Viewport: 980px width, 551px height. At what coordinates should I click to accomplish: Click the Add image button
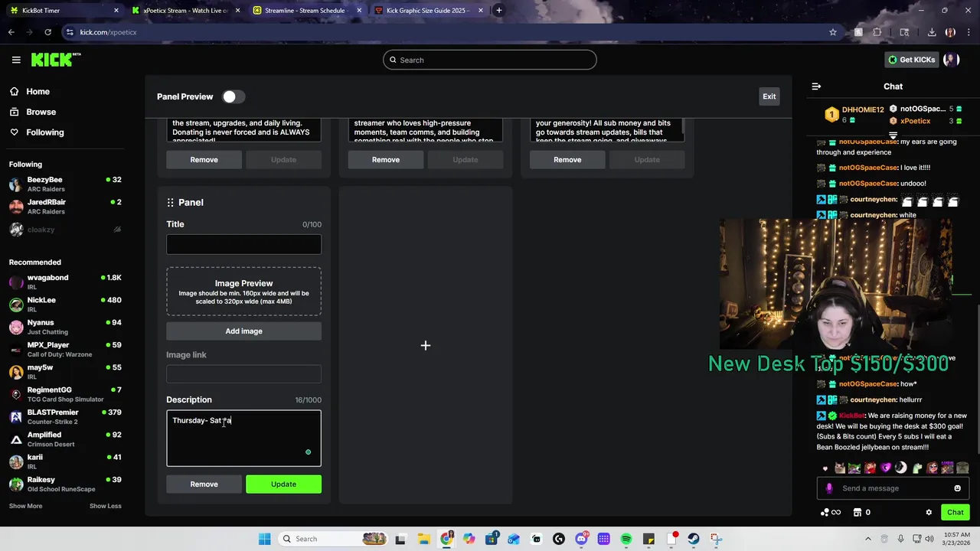(243, 331)
